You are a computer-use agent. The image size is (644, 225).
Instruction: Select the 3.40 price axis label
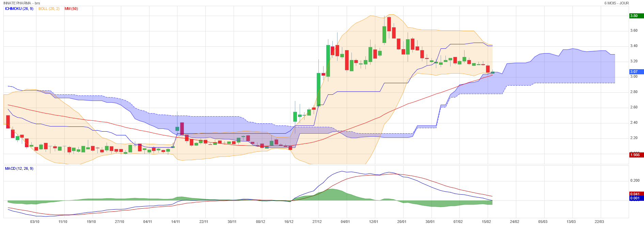coord(634,46)
